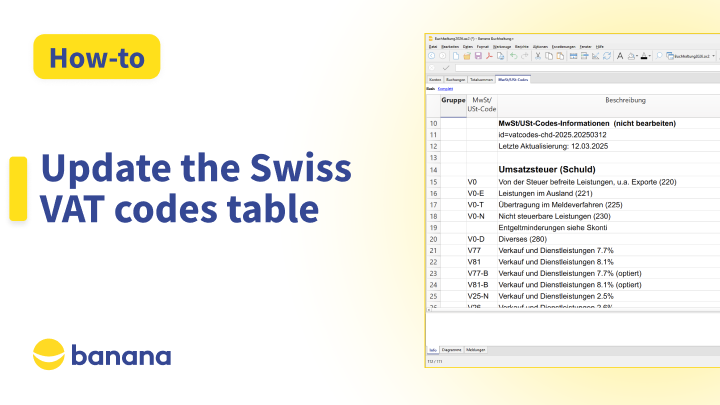Select the V0-E code cell
Screen dimensions: 720x405
coord(482,193)
